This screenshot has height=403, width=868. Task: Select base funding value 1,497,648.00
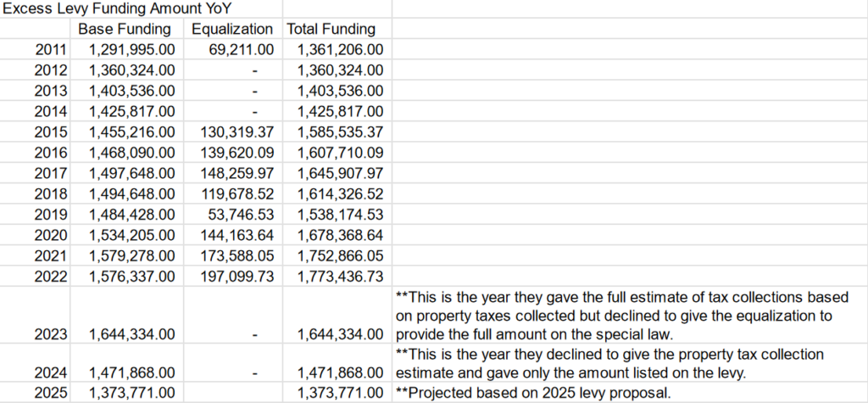131,174
